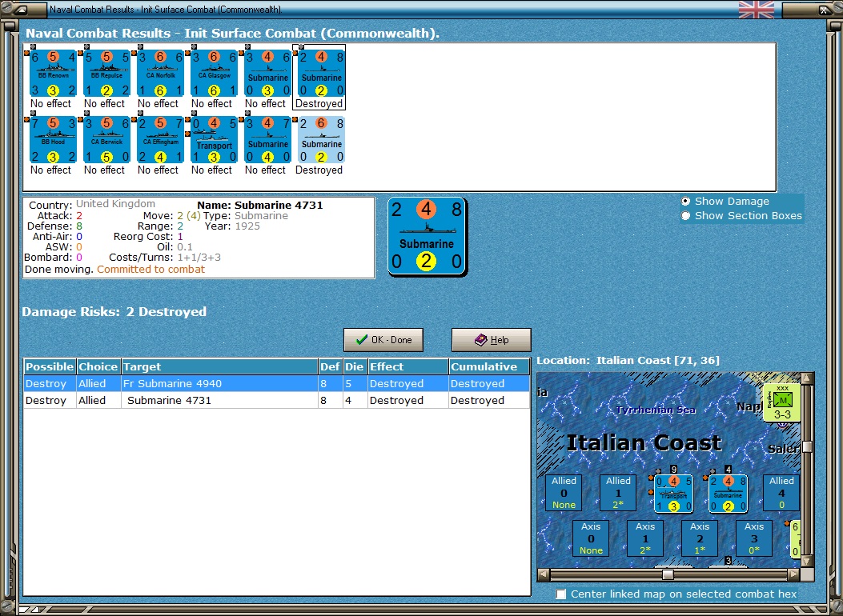The width and height of the screenshot is (843, 616).
Task: Click the large Submarine 4731 detail counter
Action: [427, 236]
